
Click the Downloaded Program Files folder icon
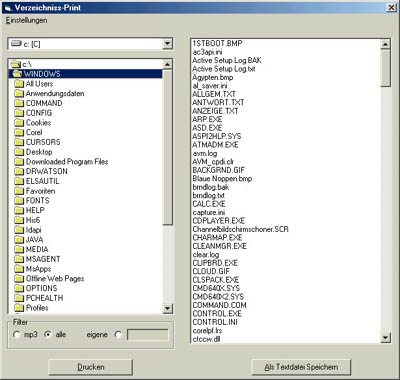19,161
